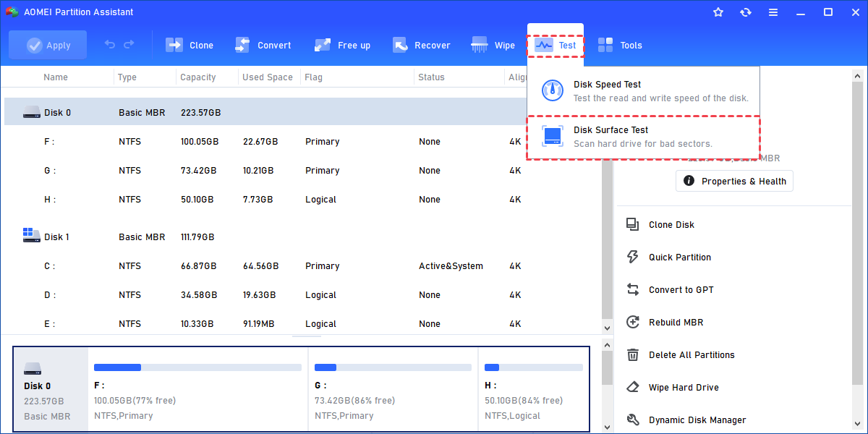Screen dimensions: 868x434
Task: Click the Rebuild MBR icon
Action: click(x=633, y=322)
